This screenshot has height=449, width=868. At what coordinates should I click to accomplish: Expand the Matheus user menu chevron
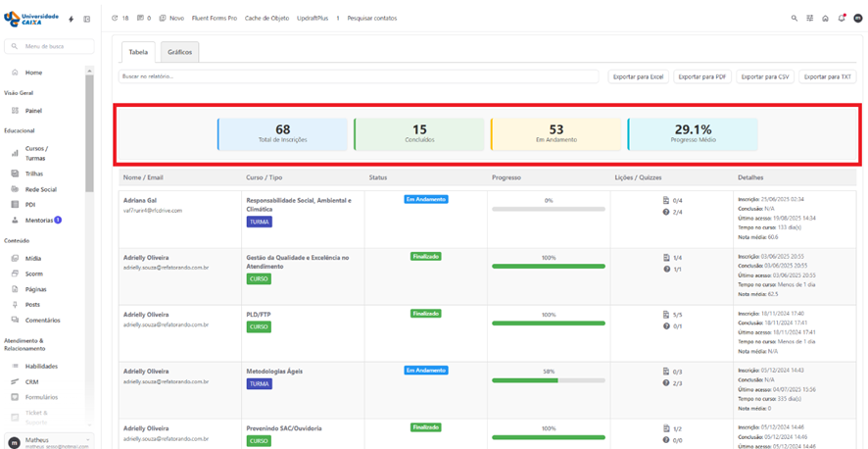(x=88, y=440)
